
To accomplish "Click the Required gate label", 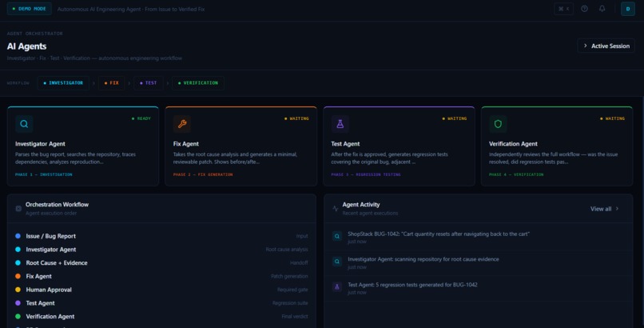I will coord(292,290).
